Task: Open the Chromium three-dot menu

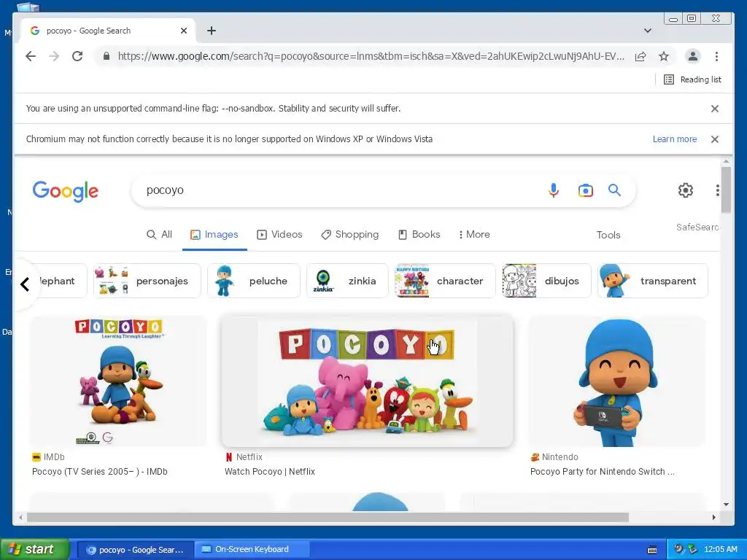Action: click(x=716, y=56)
